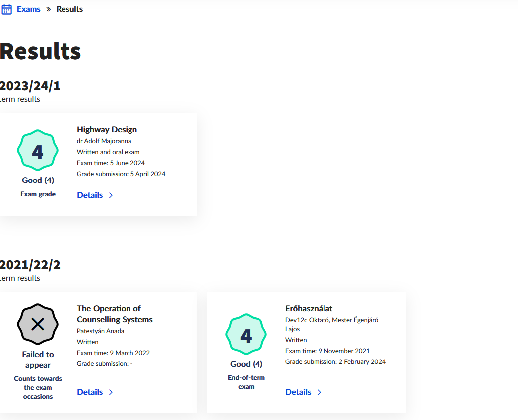Click the Highway Design grade 4 badge

click(38, 151)
